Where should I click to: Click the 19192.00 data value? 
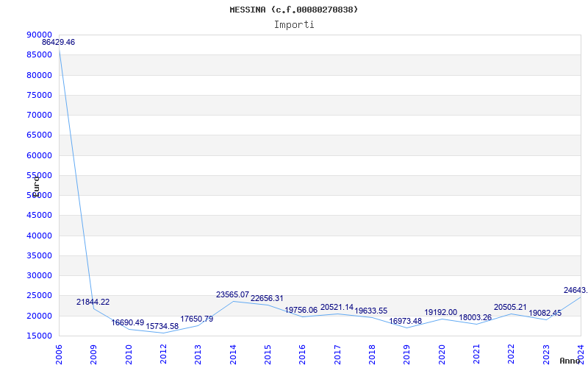pyautogui.click(x=440, y=312)
